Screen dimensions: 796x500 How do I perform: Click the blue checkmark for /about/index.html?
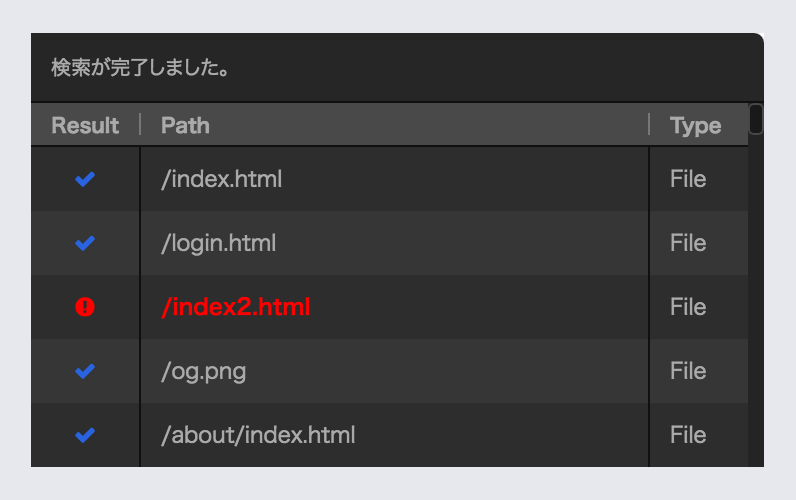click(85, 435)
